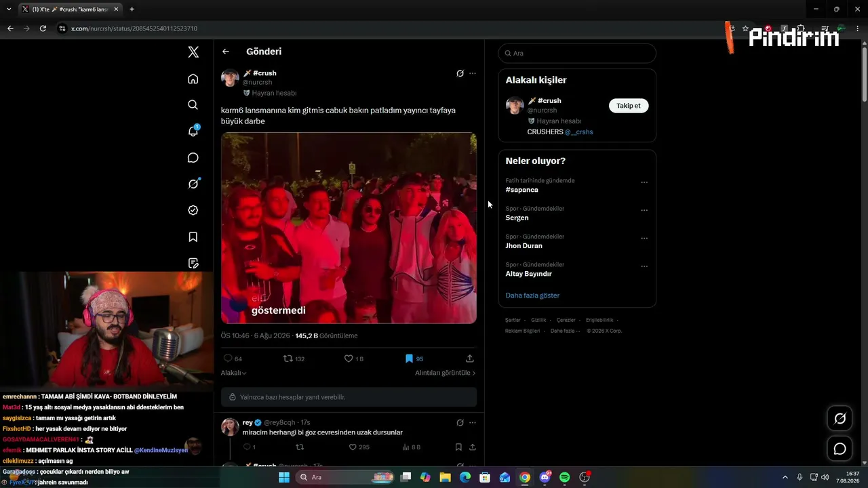The height and width of the screenshot is (488, 868).
Task: Click Daha fazla göster link
Action: click(532, 296)
